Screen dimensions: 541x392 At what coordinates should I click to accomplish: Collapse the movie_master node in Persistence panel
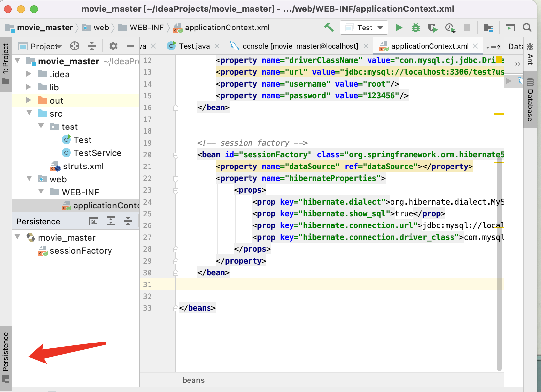18,236
